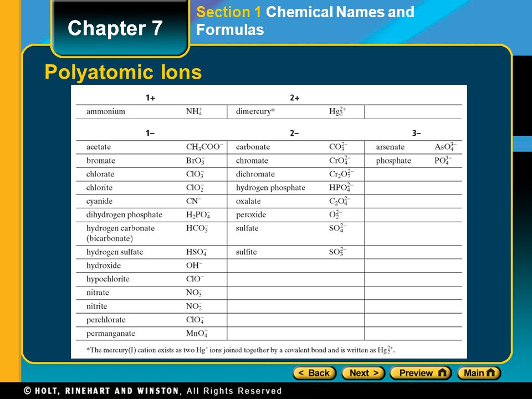Select the 'dimercury*' table cell
Screen dimensions: 532x399
(255, 111)
